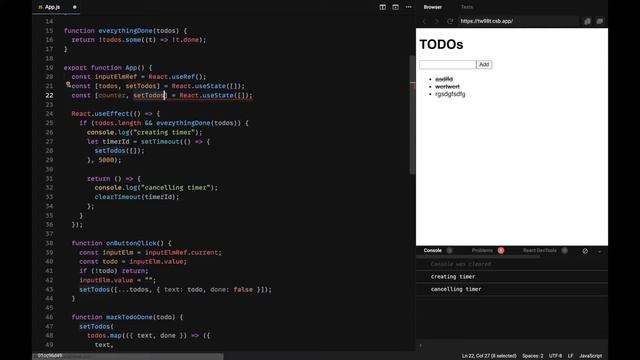The height and width of the screenshot is (360, 640).
Task: Click the Spaces: 2 indentation status entry
Action: pos(533,356)
